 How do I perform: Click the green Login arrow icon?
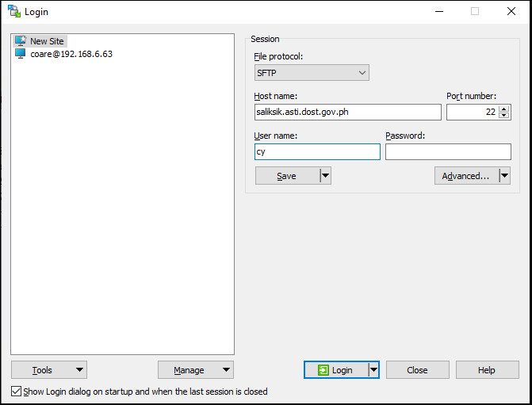pos(323,370)
